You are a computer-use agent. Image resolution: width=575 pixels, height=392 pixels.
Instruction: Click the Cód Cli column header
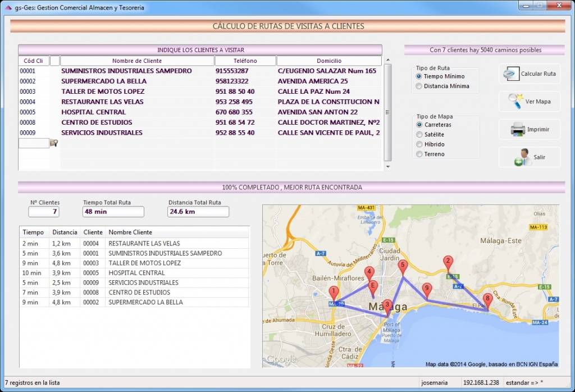34,61
